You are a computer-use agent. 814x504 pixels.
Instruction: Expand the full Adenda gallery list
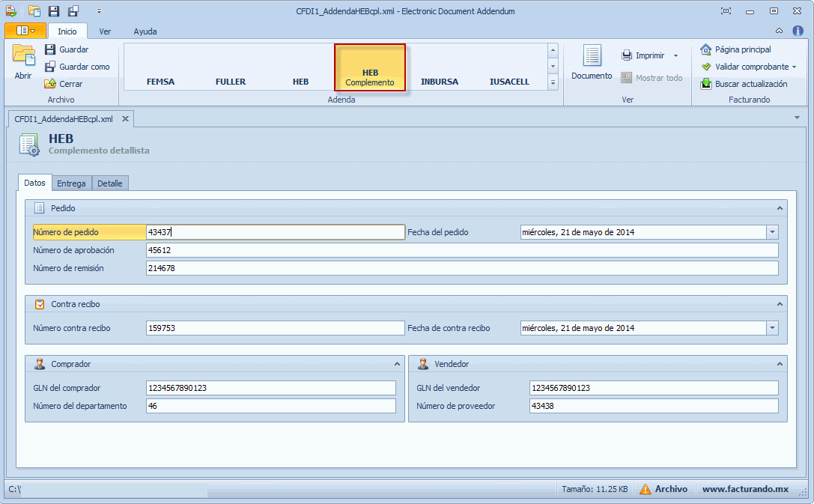point(553,82)
